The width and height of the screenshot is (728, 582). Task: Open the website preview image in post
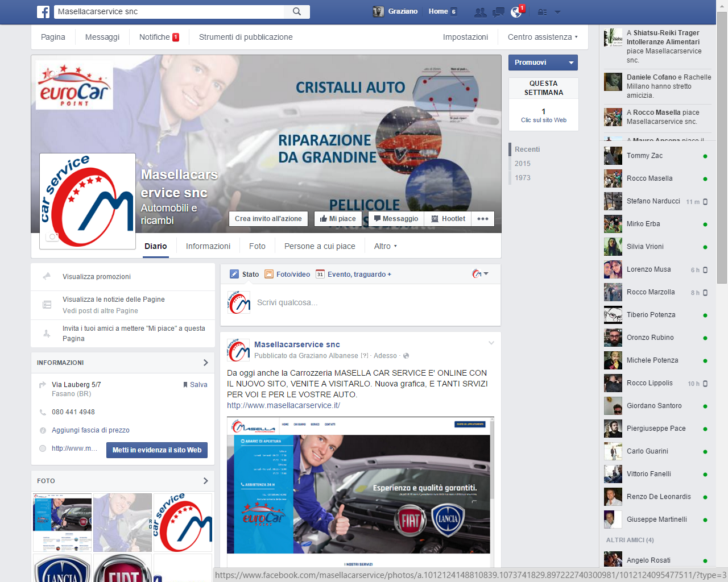(x=361, y=492)
